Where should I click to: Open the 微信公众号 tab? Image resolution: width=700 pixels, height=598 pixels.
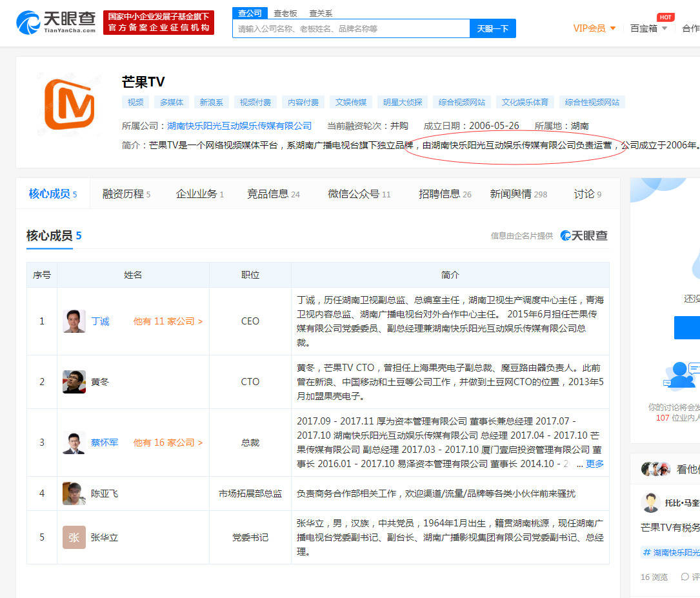pyautogui.click(x=359, y=194)
